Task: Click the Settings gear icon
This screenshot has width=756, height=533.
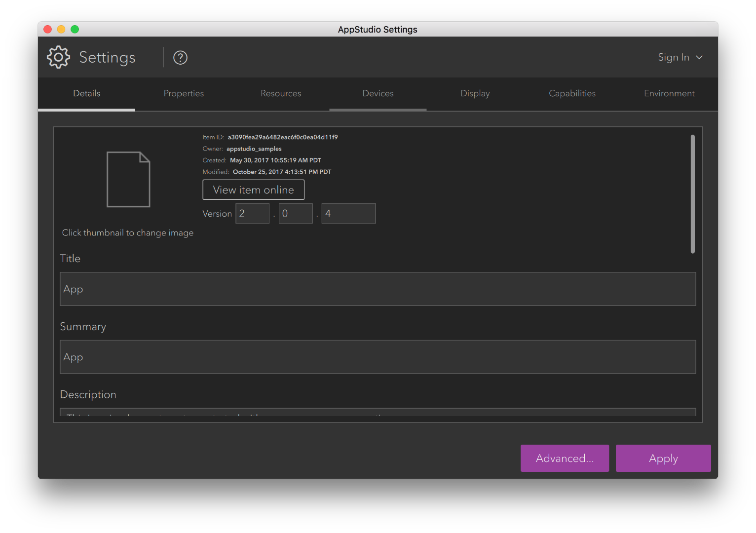Action: pos(58,57)
